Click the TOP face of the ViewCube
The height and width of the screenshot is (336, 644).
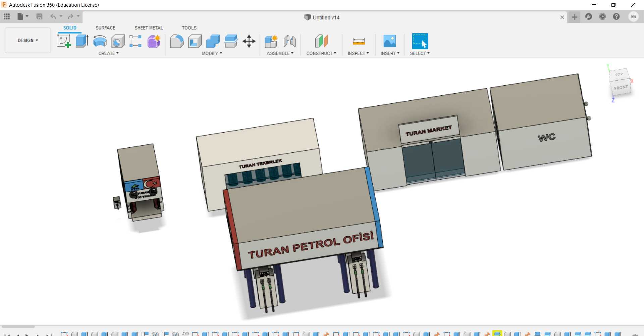619,74
